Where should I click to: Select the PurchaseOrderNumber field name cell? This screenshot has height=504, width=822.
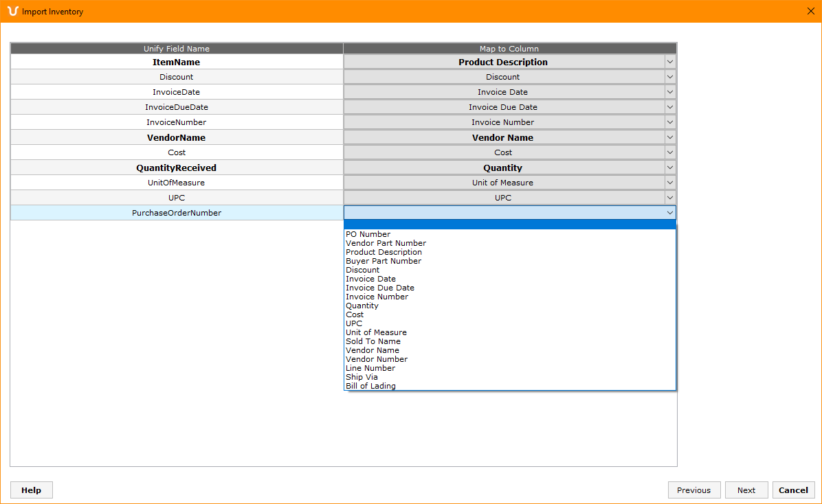[x=177, y=213]
